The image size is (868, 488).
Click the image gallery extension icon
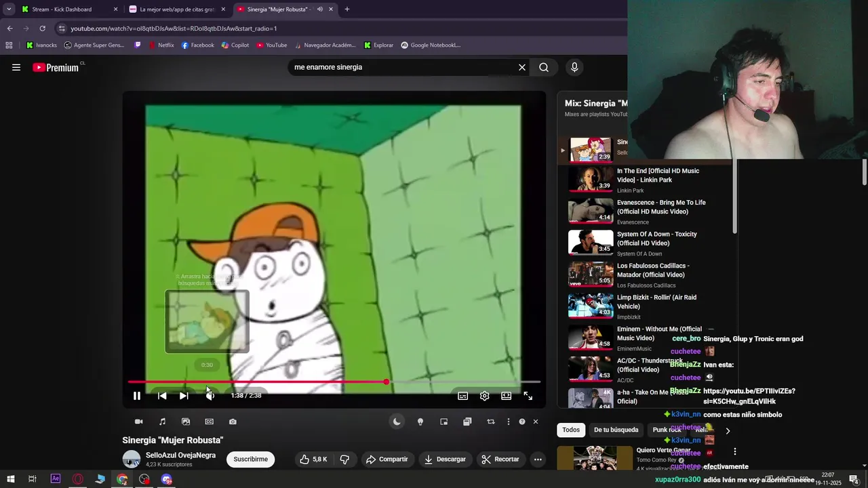186,422
